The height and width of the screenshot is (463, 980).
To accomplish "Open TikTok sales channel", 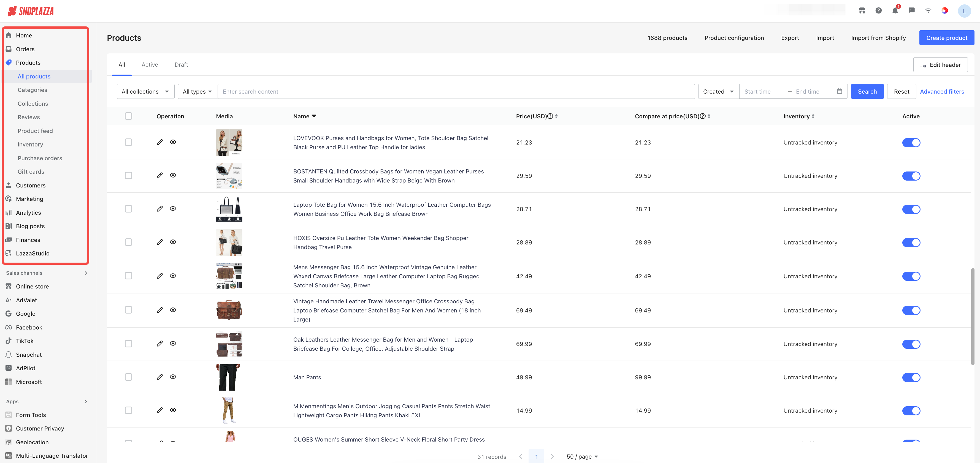I will coord(25,341).
